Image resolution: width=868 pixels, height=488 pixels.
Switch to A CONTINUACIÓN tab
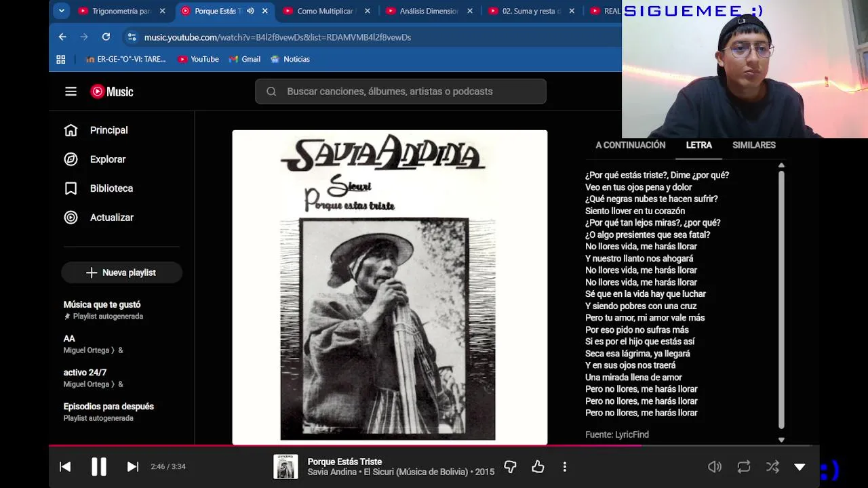631,145
